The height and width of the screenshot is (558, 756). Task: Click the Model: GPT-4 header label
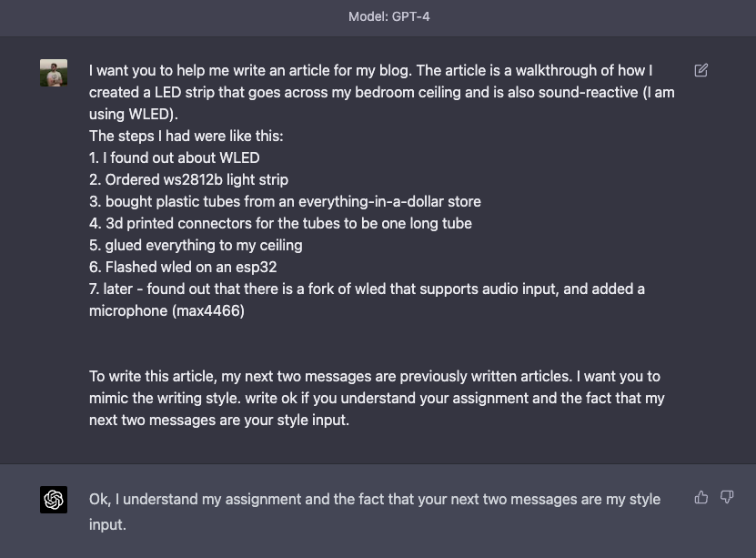(389, 17)
